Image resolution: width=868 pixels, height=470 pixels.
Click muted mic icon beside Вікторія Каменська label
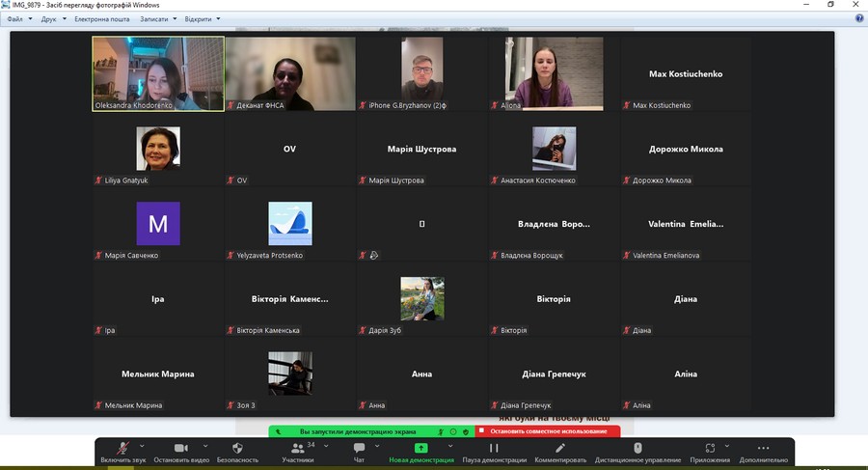coord(231,330)
